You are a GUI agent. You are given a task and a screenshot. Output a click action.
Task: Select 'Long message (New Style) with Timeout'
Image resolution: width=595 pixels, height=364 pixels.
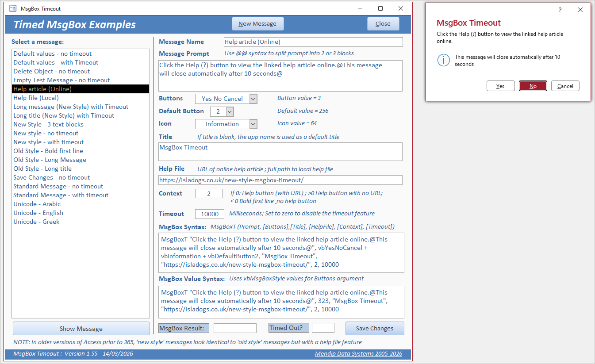pyautogui.click(x=81, y=107)
